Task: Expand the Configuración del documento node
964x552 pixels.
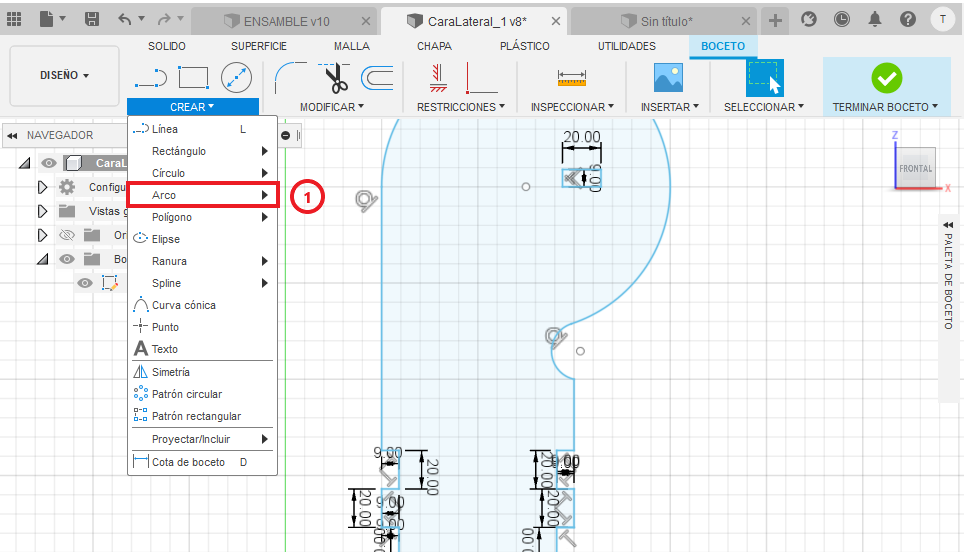Action: pos(42,187)
